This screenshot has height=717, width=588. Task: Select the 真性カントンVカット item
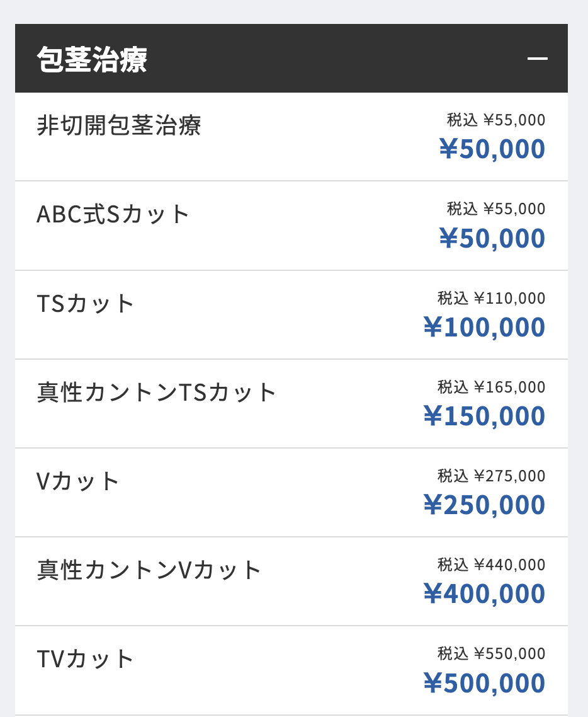point(291,581)
